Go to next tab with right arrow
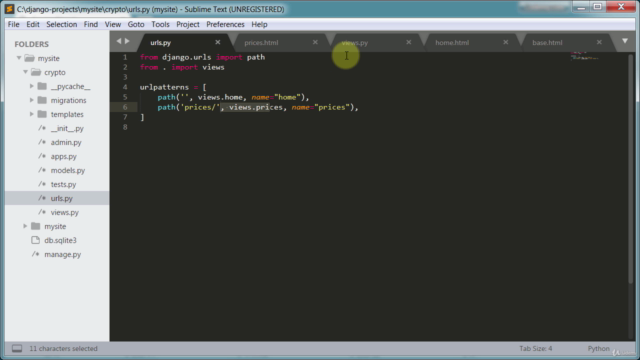This screenshot has width=640, height=360. [127, 41]
